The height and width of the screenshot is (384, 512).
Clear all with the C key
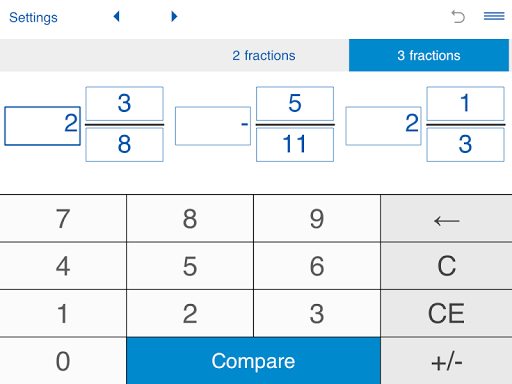point(446,266)
